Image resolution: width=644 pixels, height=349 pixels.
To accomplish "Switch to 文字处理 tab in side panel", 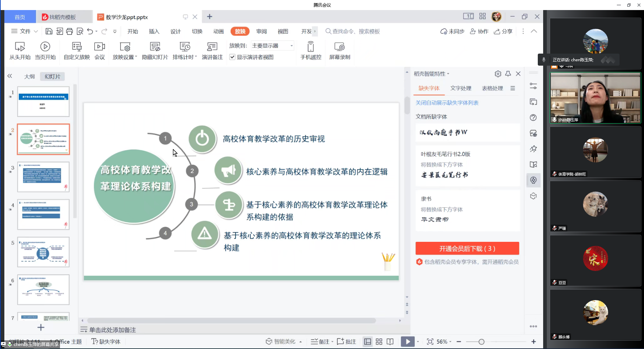I will click(461, 88).
